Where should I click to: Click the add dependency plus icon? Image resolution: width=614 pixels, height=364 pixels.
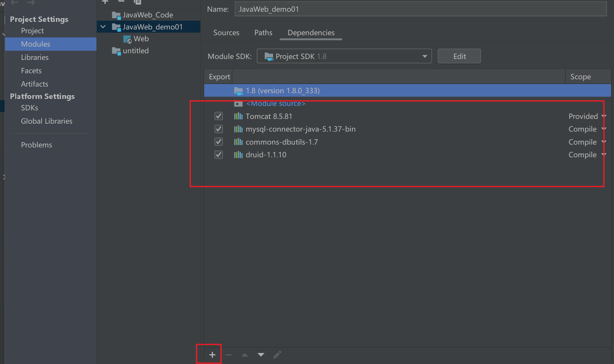[212, 354]
